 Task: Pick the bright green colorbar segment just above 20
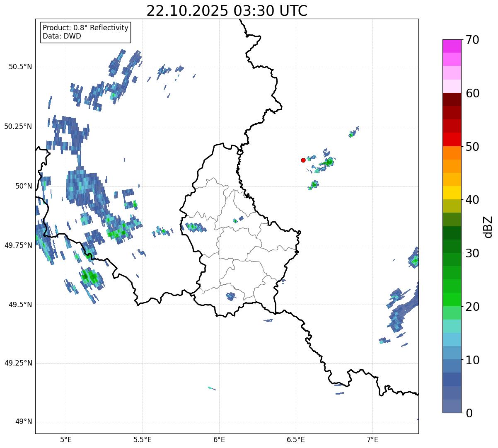452,299
